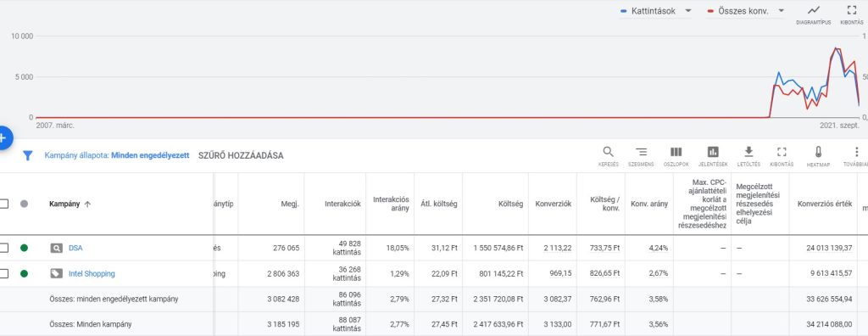Image resolution: width=868 pixels, height=336 pixels.
Task: Sort by Költség / konv. column header
Action: pos(605,204)
